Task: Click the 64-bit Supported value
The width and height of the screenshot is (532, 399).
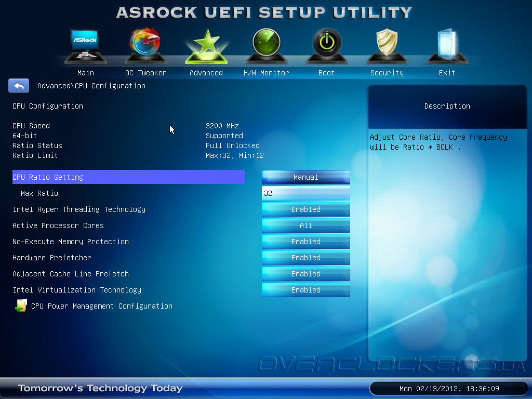Action: pyautogui.click(x=224, y=136)
